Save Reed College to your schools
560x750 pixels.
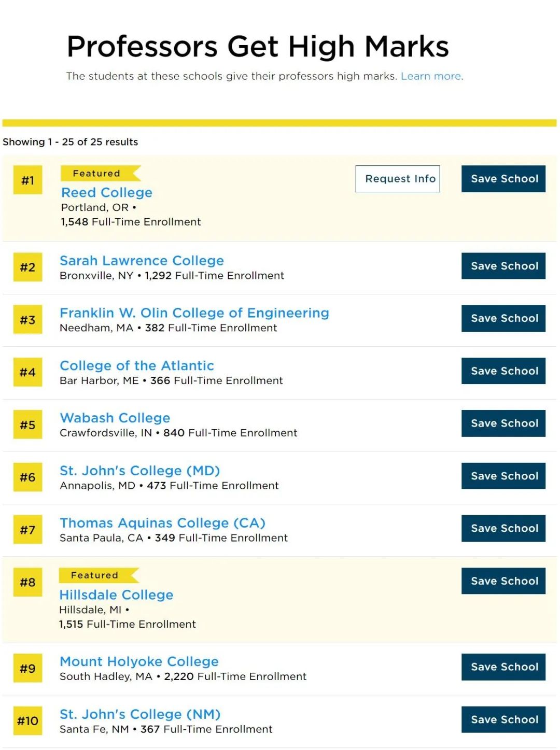click(x=503, y=179)
